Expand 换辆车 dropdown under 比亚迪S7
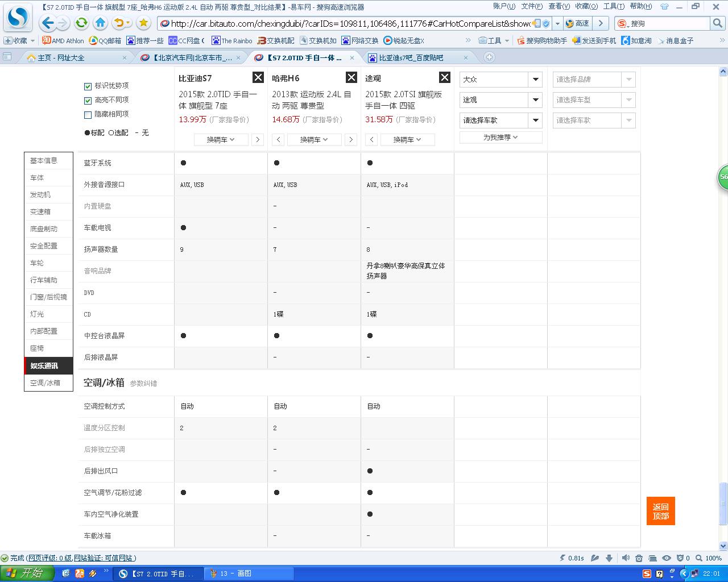 tap(221, 140)
